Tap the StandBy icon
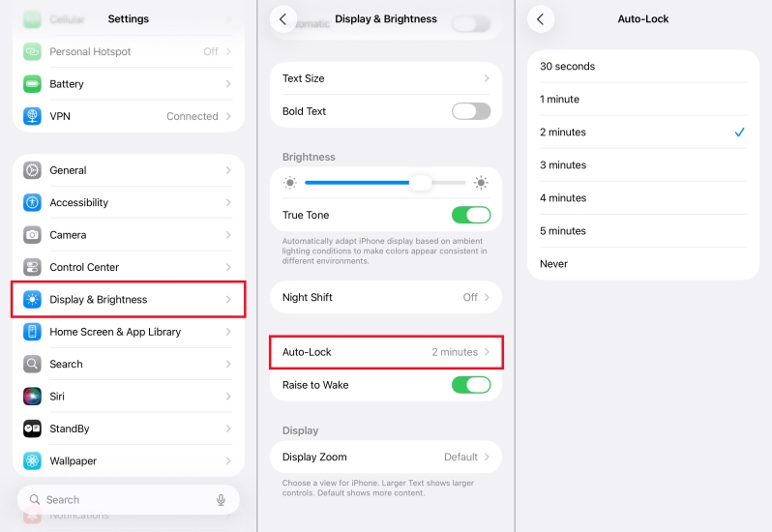The image size is (772, 532). 33,429
